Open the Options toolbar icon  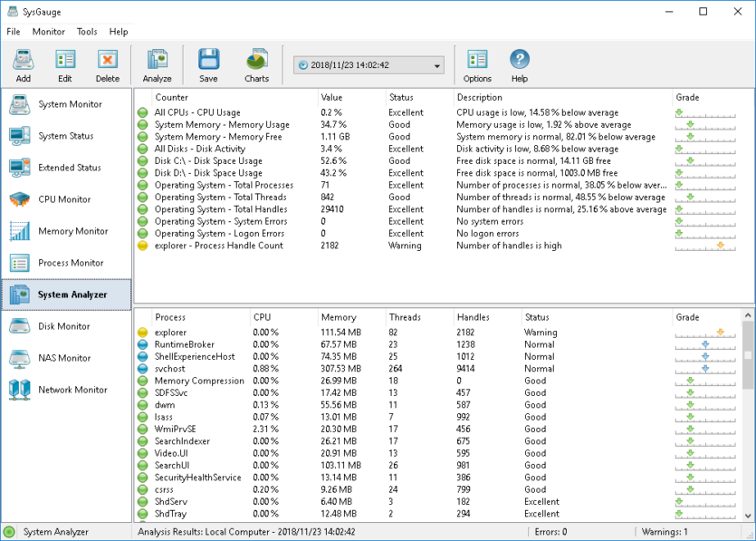coord(477,61)
